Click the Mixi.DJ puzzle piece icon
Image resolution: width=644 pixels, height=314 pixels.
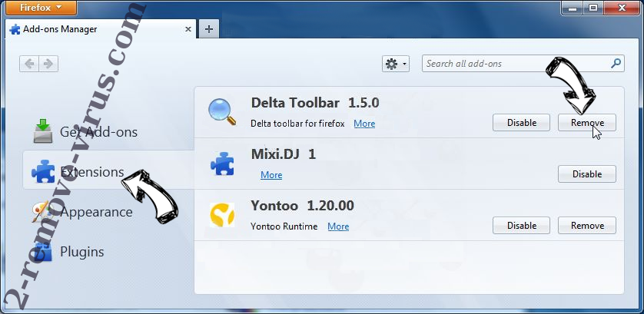pyautogui.click(x=223, y=164)
